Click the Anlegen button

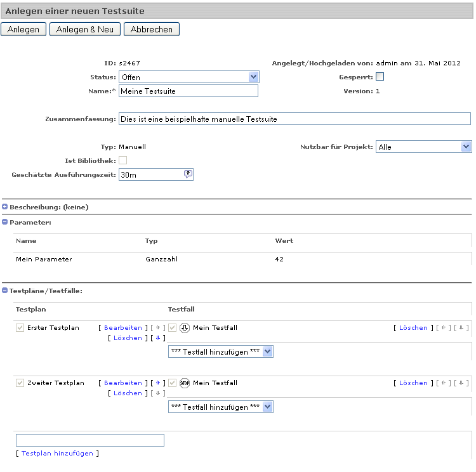point(23,29)
